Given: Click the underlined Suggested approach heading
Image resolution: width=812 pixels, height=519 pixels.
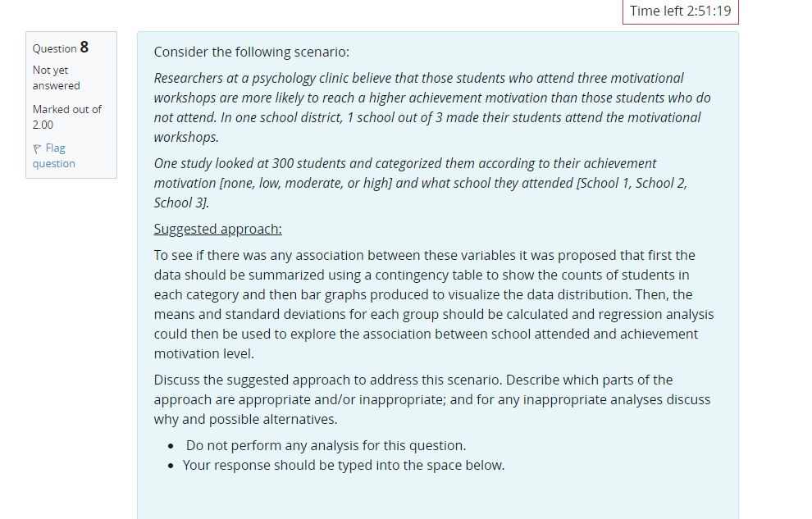Looking at the screenshot, I should (217, 229).
